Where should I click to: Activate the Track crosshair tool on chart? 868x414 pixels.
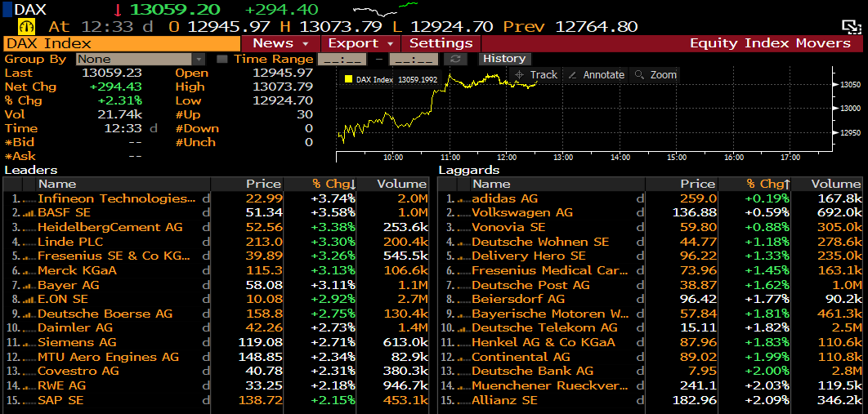tap(535, 74)
